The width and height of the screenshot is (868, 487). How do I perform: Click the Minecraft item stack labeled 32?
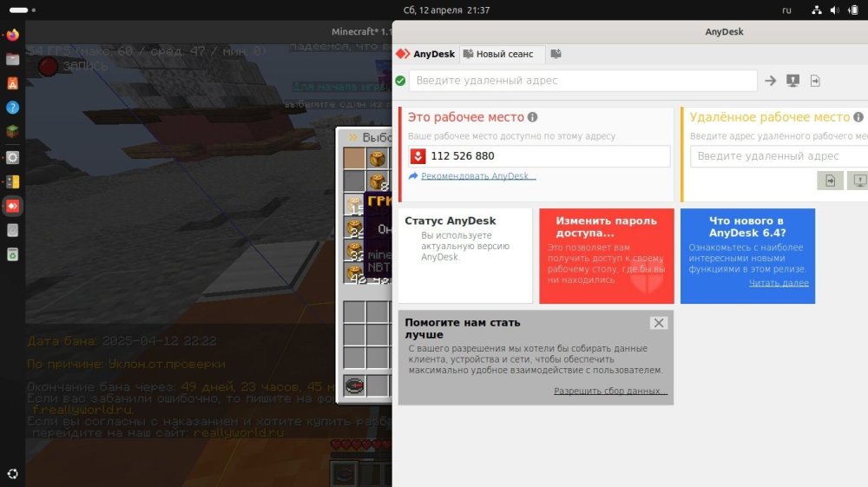coord(354,251)
